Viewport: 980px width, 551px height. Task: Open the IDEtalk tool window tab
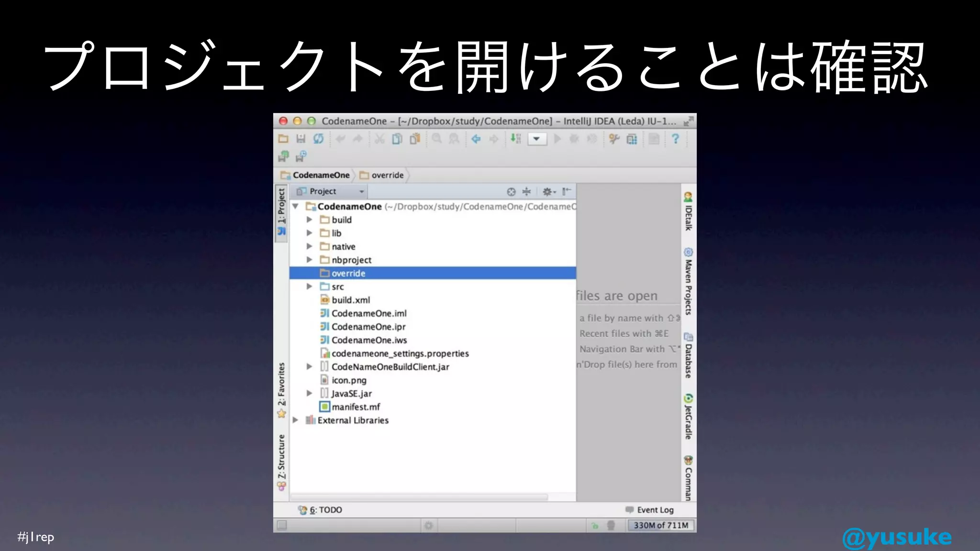click(688, 211)
